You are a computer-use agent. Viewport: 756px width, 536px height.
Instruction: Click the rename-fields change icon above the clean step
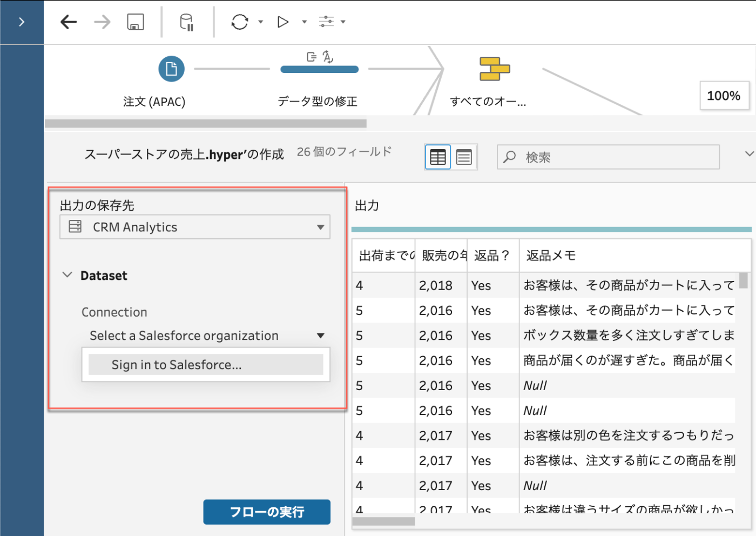pos(312,57)
